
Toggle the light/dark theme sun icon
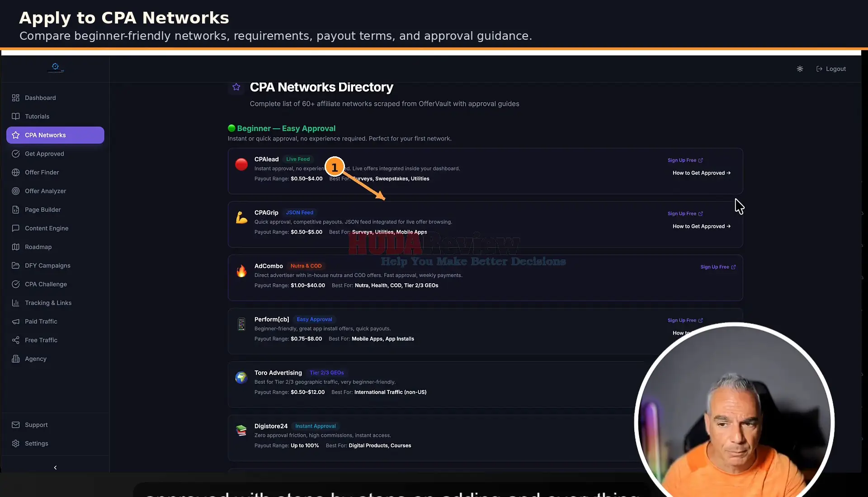(800, 69)
